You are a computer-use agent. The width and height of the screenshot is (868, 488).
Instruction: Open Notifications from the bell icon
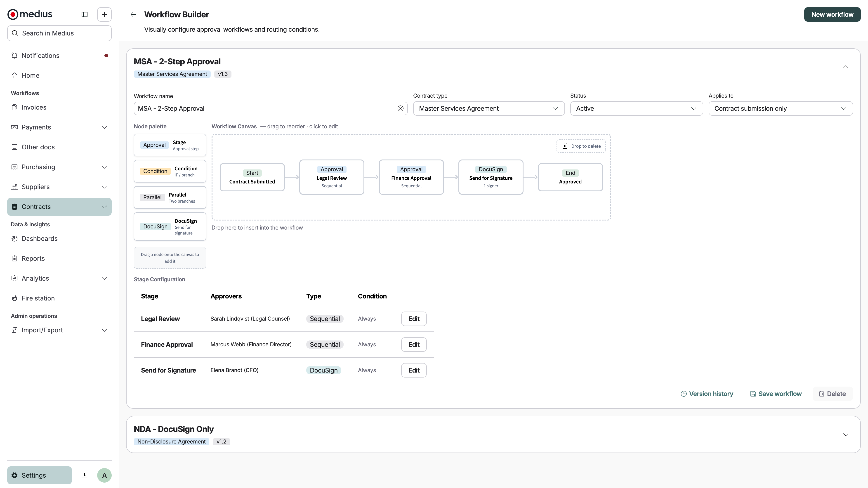(14, 56)
